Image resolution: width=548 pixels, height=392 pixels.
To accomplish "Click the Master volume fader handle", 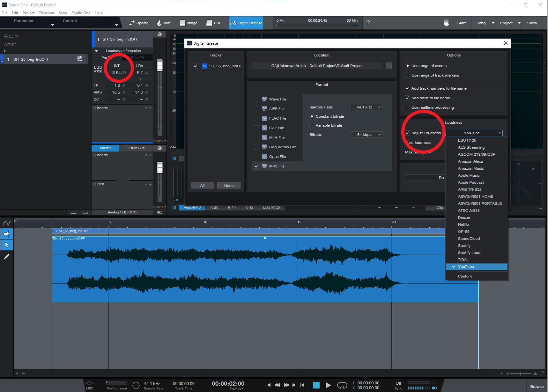I will click(160, 167).
